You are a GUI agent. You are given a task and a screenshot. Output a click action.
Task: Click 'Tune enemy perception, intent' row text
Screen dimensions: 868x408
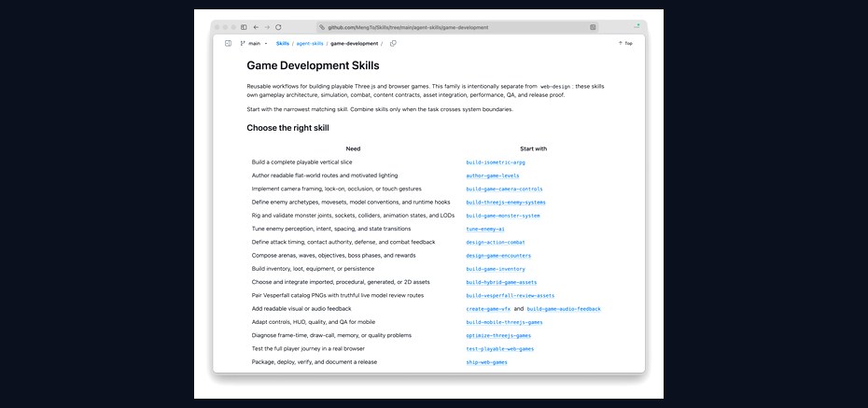331,229
